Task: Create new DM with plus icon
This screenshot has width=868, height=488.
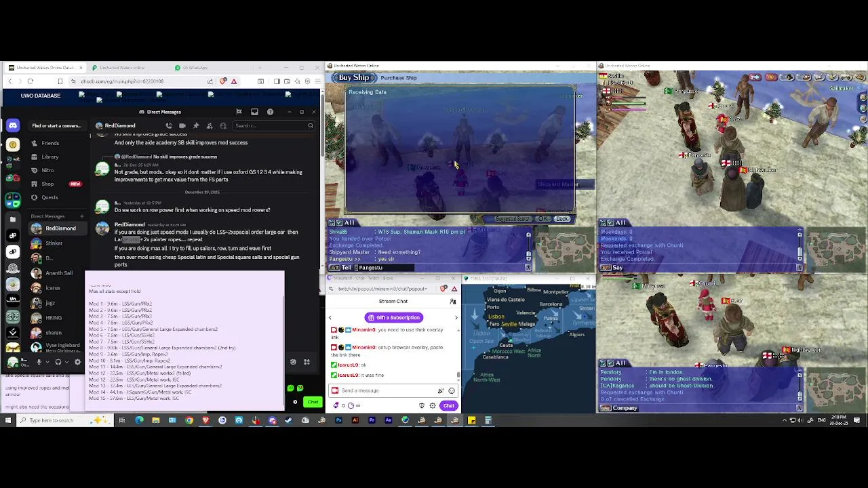Action: 82,216
